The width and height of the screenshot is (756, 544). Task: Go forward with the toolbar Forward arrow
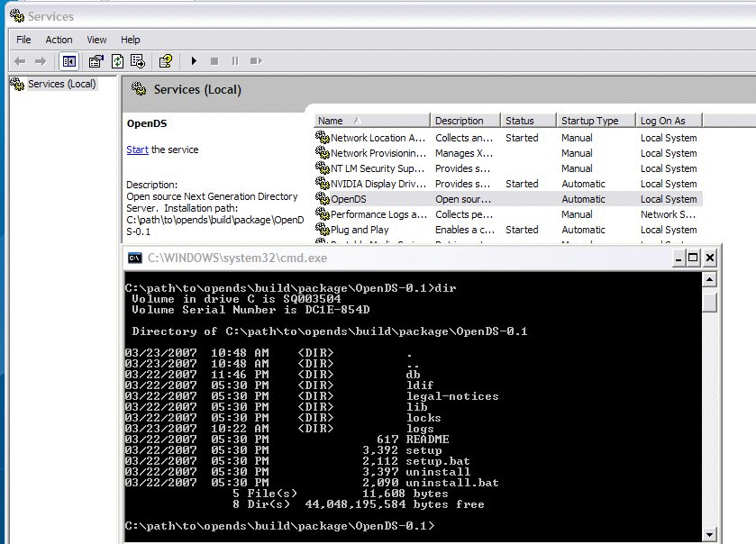tap(41, 61)
